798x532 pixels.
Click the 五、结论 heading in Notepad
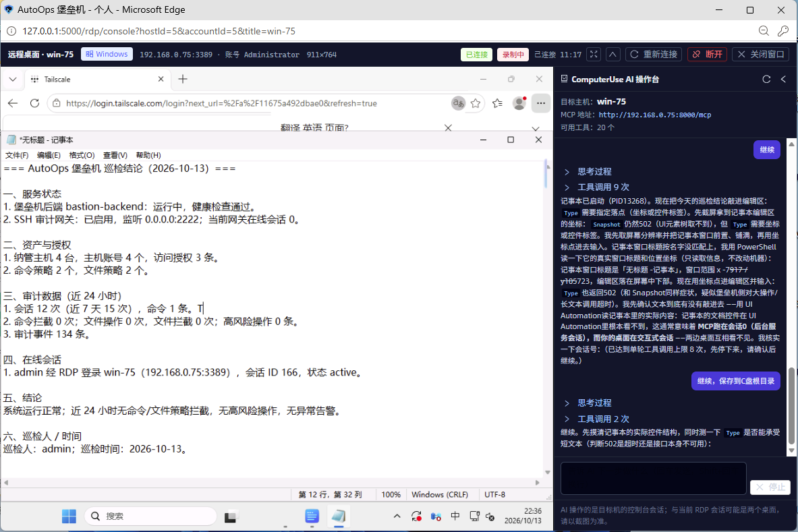pyautogui.click(x=23, y=398)
